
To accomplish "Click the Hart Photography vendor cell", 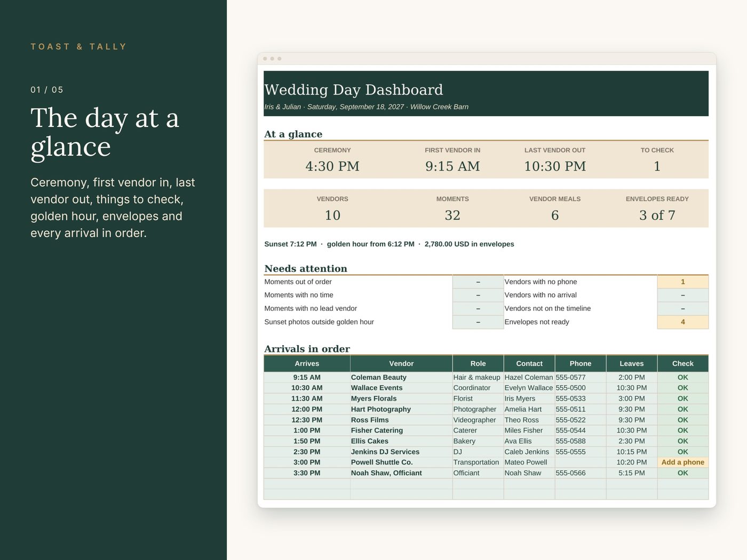I will pos(401,410).
